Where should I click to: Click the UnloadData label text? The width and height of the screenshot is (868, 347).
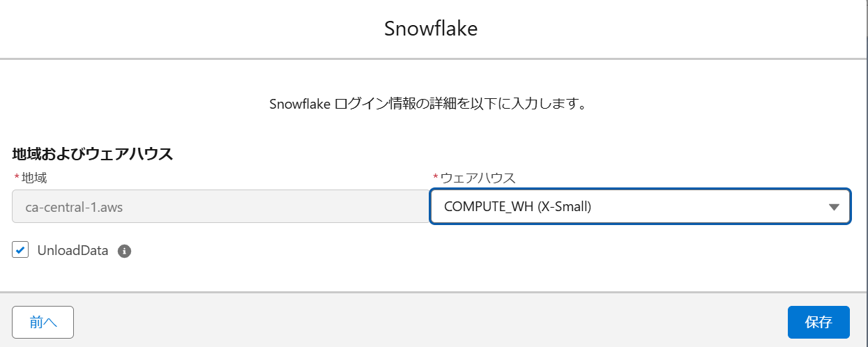pos(73,251)
